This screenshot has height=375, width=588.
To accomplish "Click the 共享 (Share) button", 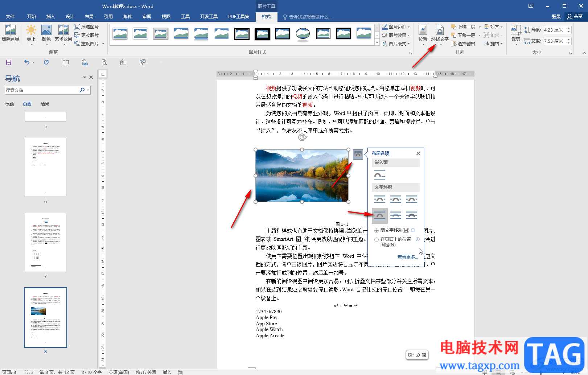I will tap(575, 17).
